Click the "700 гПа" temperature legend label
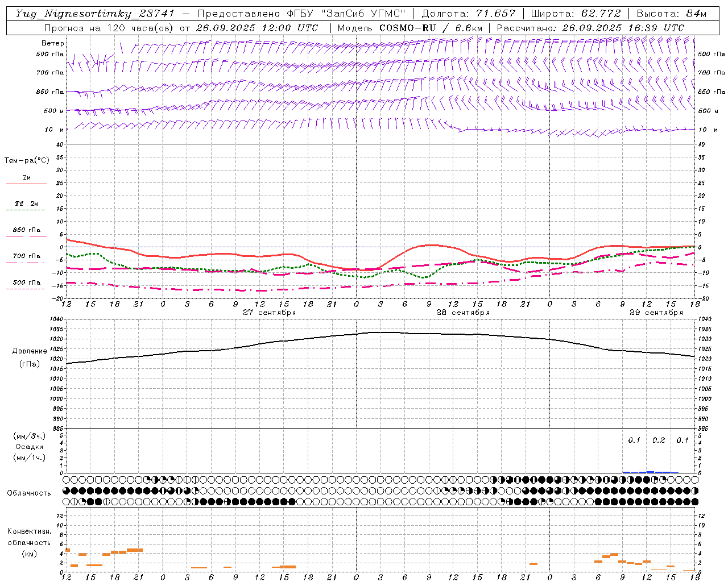The image size is (728, 582). pos(27,256)
